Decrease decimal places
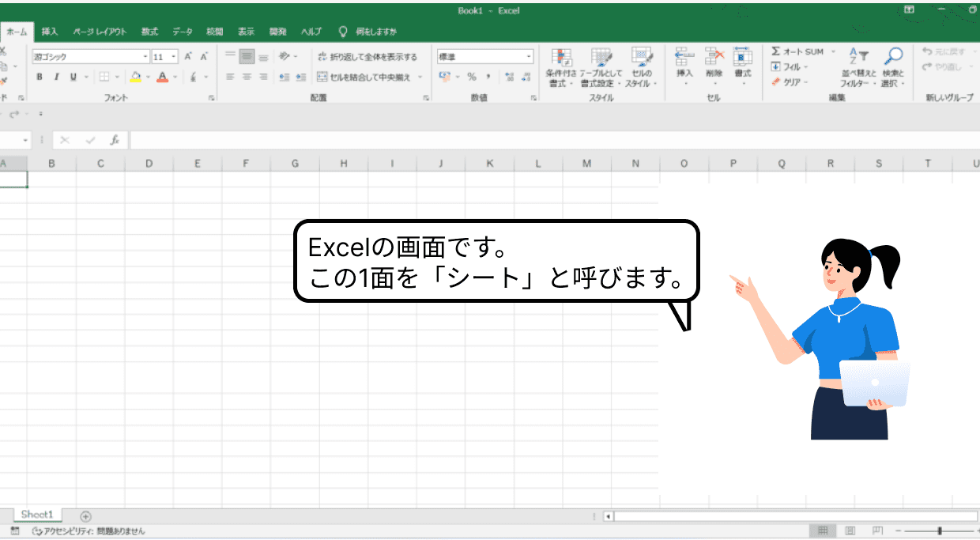 click(x=526, y=77)
